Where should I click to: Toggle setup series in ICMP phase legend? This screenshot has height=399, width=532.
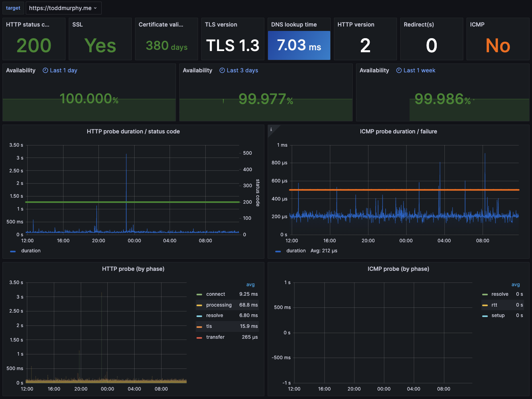pos(498,315)
